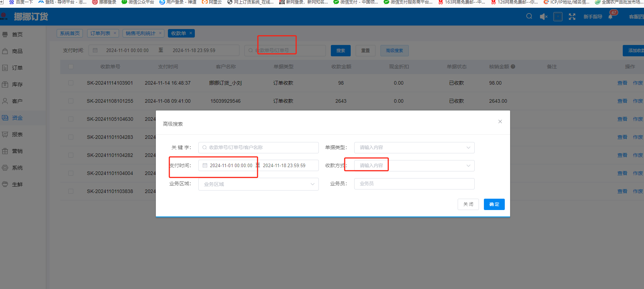Open the 收款方式 dropdown

point(414,166)
